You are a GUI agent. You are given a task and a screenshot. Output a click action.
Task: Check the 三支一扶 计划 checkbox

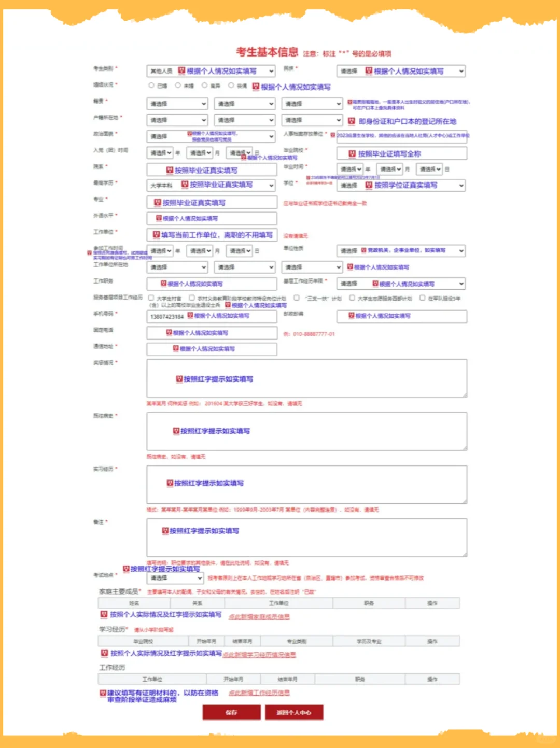point(297,298)
